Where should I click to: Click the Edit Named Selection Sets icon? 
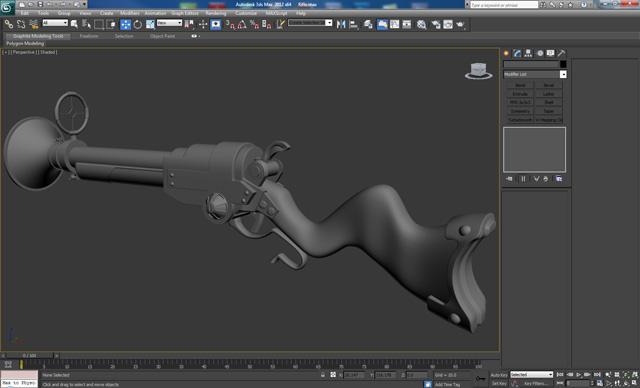pyautogui.click(x=280, y=24)
